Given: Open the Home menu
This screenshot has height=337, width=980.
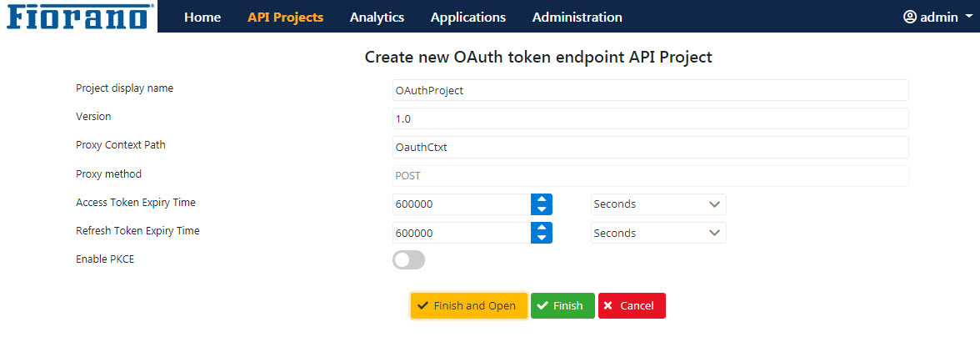Looking at the screenshot, I should pos(202,18).
